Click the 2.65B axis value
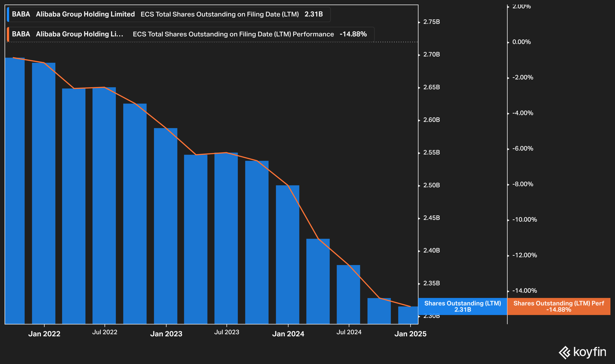 click(432, 87)
